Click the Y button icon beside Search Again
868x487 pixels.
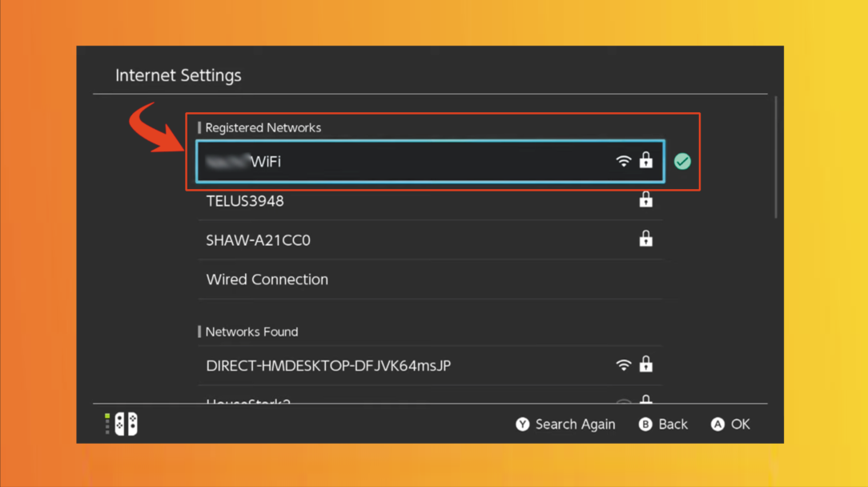(522, 424)
